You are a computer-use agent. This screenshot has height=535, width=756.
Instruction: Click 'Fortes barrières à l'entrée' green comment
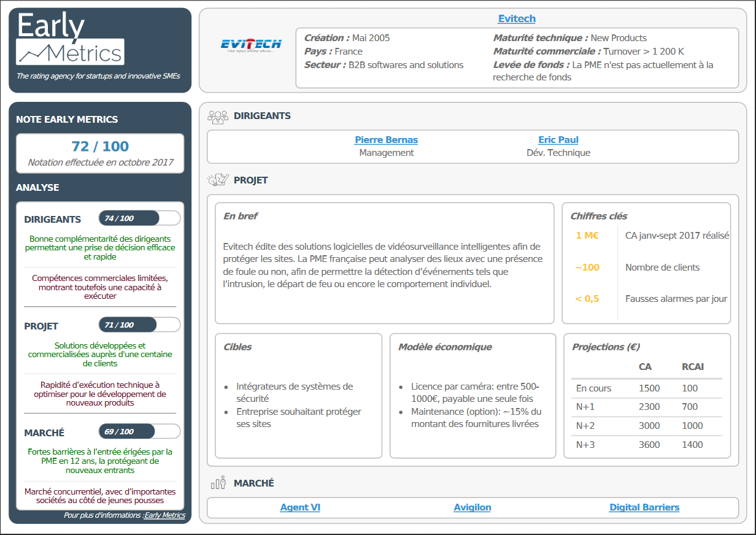click(x=100, y=461)
